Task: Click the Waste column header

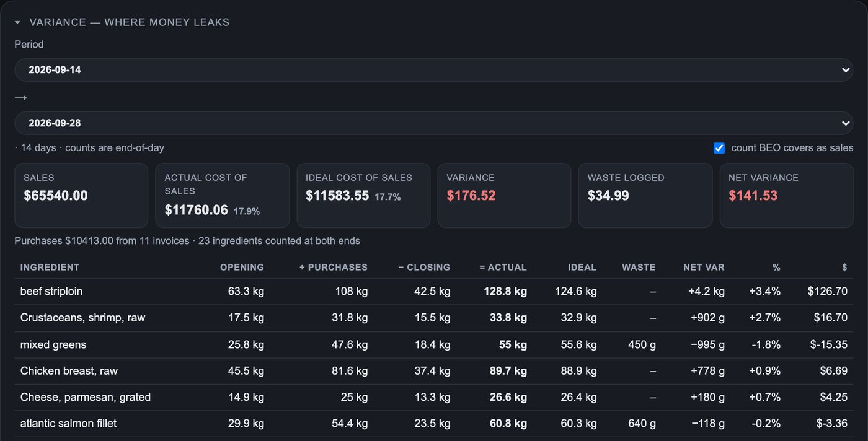Action: (x=639, y=268)
